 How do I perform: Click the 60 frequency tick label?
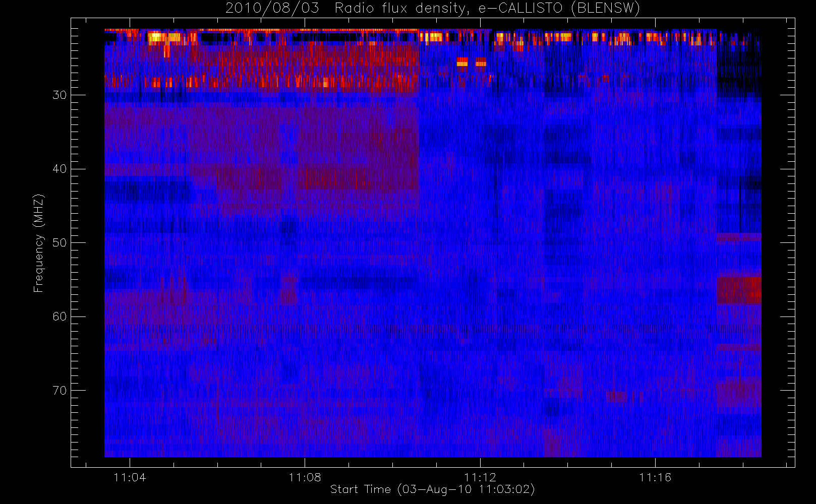[60, 317]
